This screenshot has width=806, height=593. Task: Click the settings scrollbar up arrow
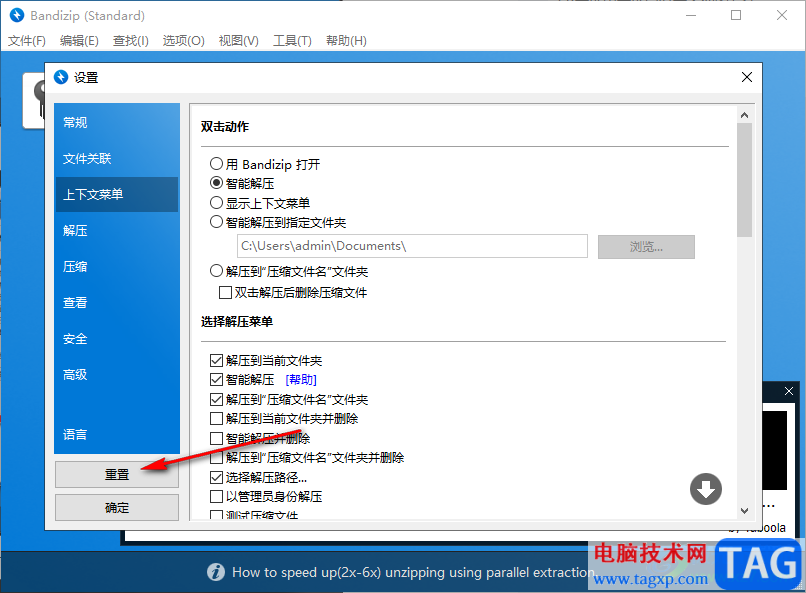coord(744,115)
